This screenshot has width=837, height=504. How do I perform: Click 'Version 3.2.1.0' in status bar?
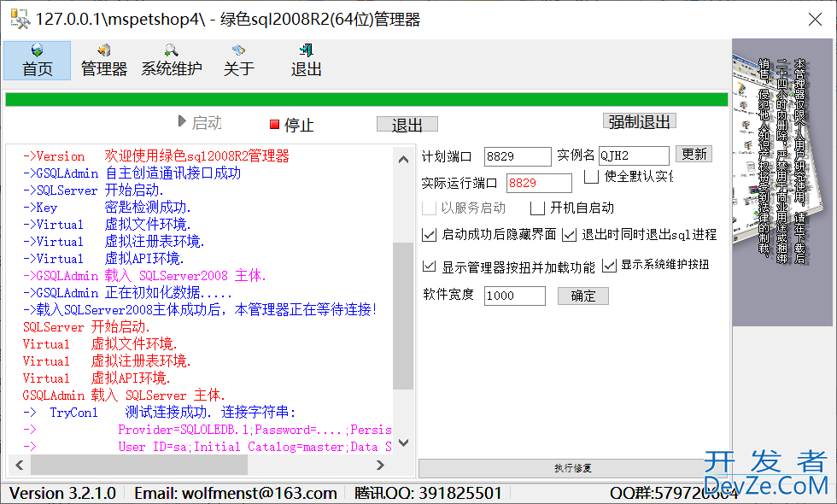(x=62, y=493)
